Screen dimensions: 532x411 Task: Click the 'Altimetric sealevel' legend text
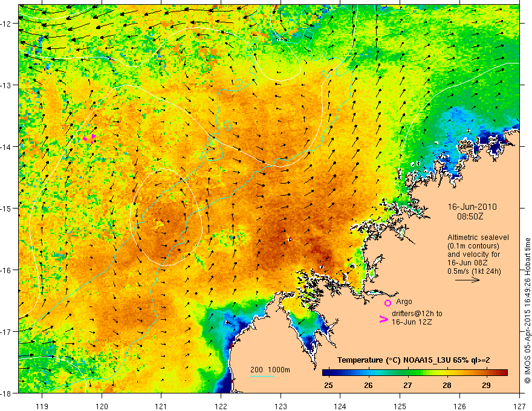[x=478, y=238]
